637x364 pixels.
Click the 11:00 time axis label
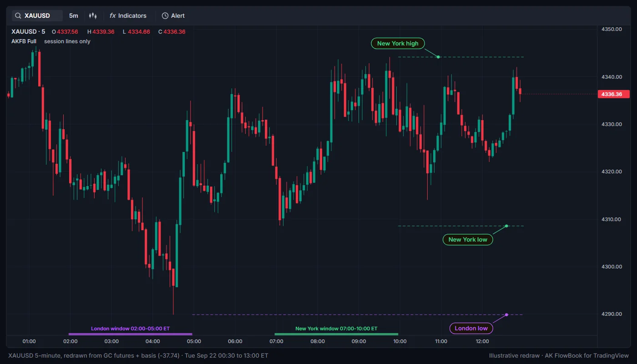point(441,341)
